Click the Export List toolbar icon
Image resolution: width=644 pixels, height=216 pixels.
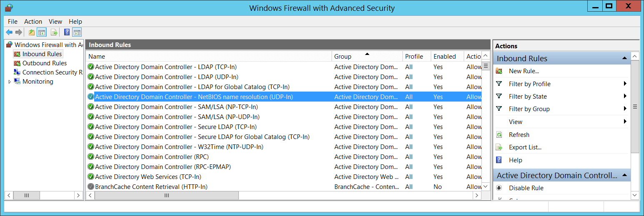pyautogui.click(x=54, y=32)
